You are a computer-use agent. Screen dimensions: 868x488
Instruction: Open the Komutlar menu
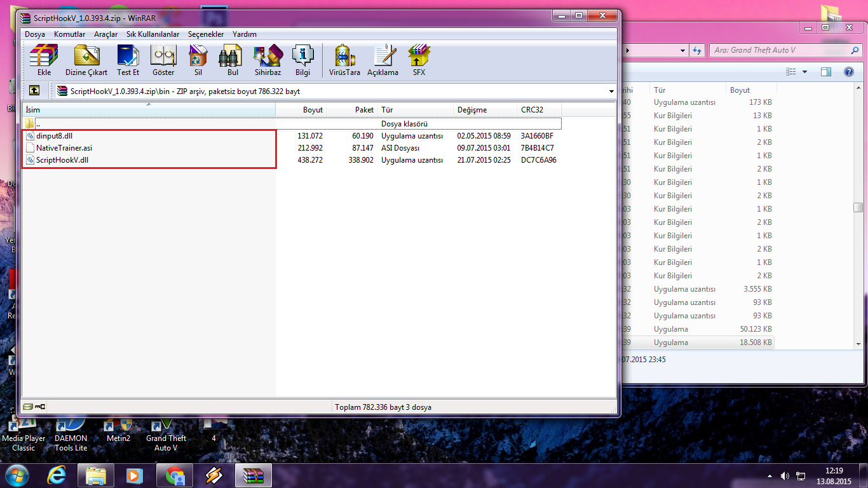tap(69, 34)
